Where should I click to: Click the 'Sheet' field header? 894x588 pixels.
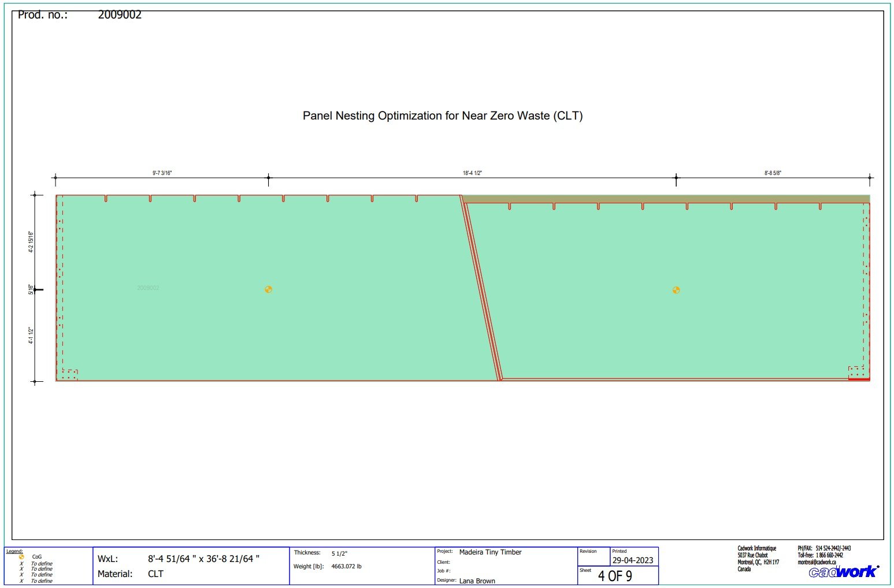585,570
